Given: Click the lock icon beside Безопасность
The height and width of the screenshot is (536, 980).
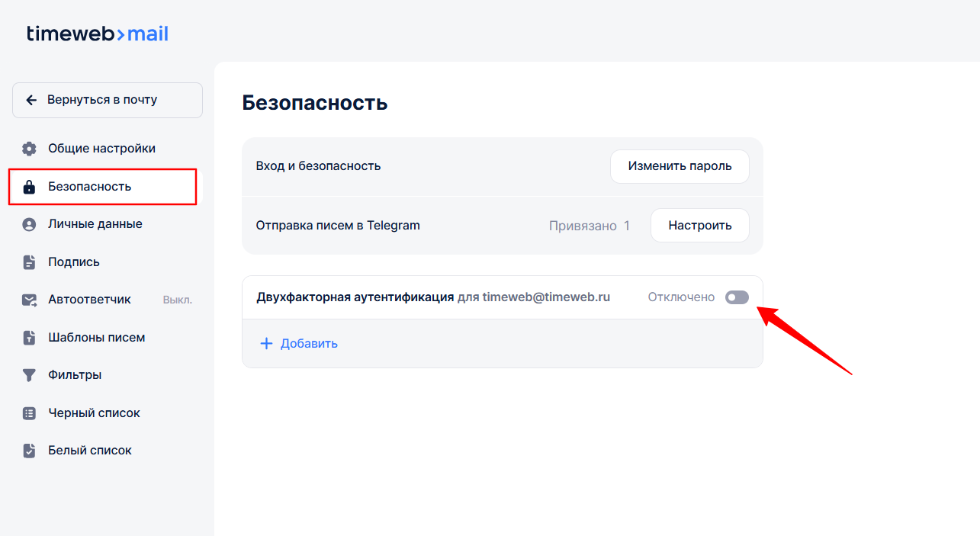Looking at the screenshot, I should pyautogui.click(x=29, y=187).
